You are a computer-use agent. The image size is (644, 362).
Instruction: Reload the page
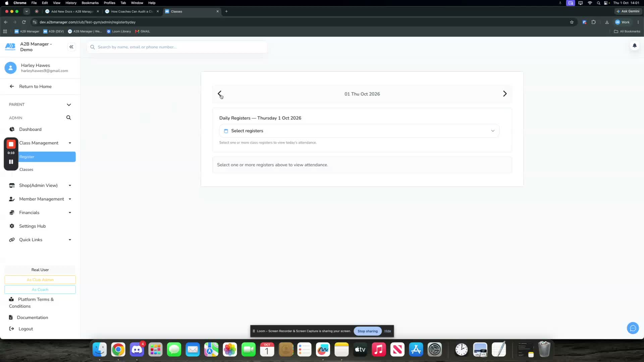24,22
